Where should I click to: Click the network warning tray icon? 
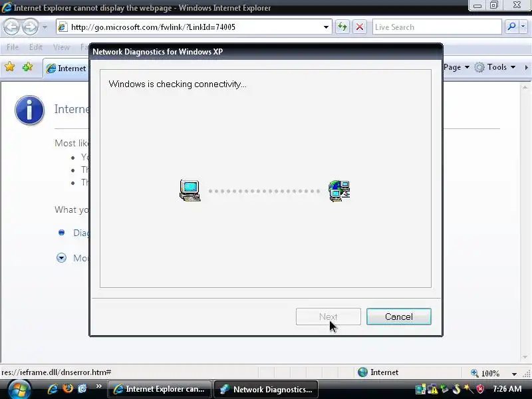pyautogui.click(x=433, y=389)
